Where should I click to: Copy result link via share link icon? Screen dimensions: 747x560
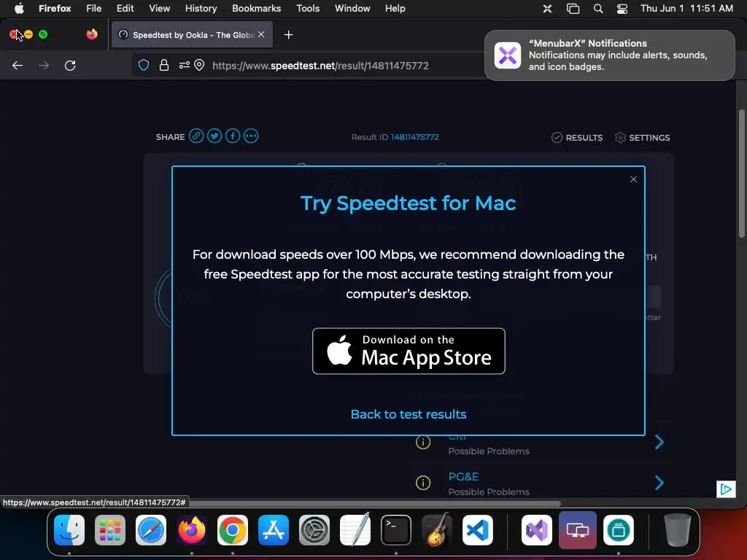(196, 136)
